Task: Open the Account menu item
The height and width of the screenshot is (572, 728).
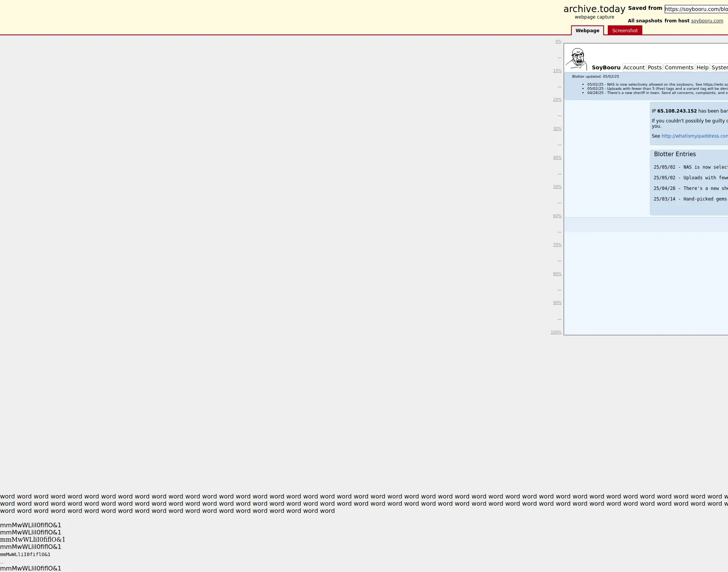Action: click(634, 67)
